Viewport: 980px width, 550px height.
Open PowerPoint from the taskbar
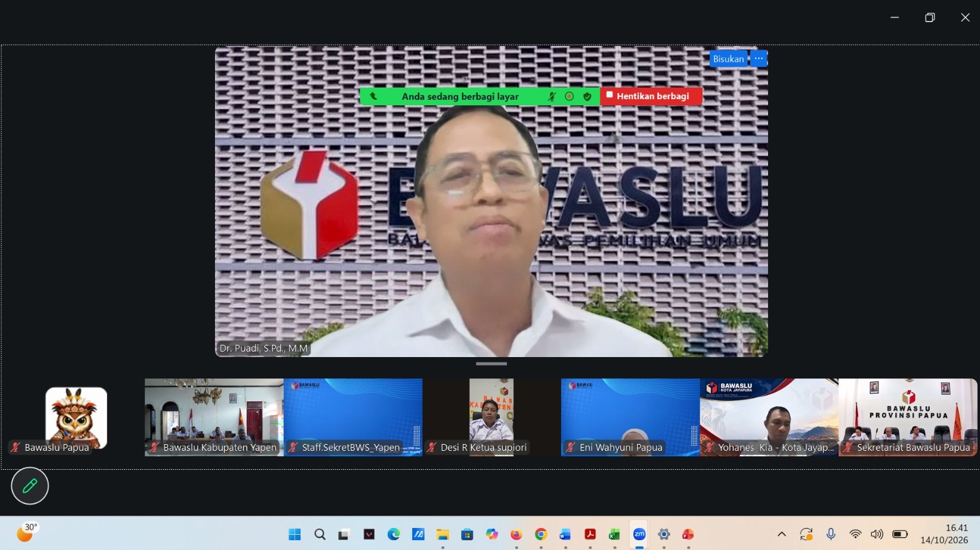coord(688,534)
